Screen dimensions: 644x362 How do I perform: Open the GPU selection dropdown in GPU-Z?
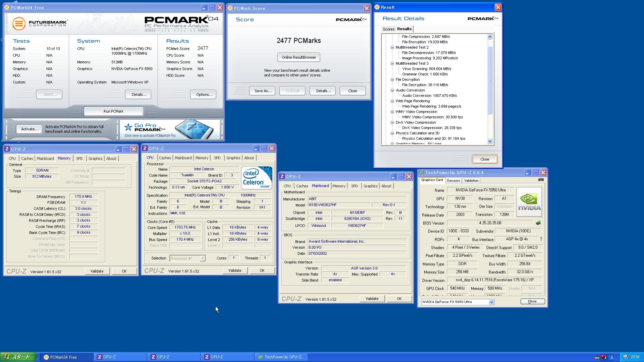tap(491, 302)
